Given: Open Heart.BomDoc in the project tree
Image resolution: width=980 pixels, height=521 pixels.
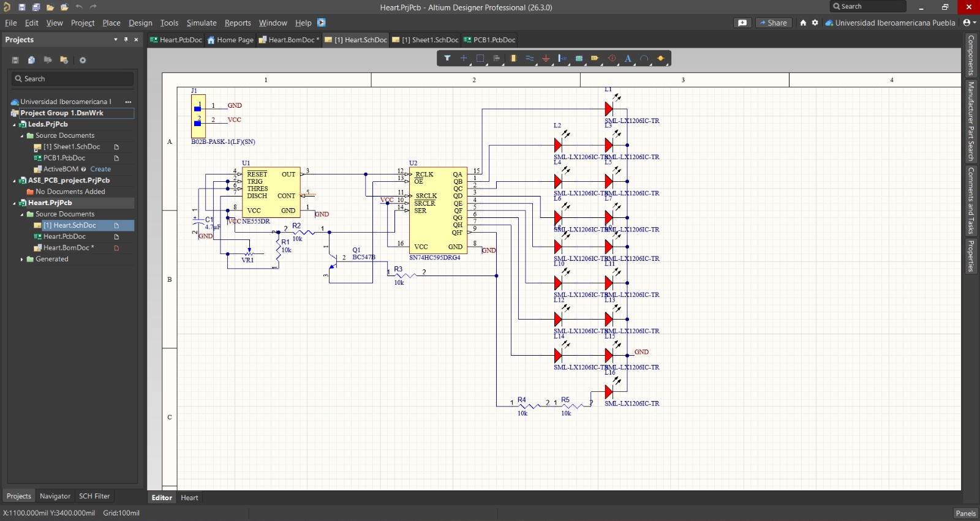Looking at the screenshot, I should point(68,248).
